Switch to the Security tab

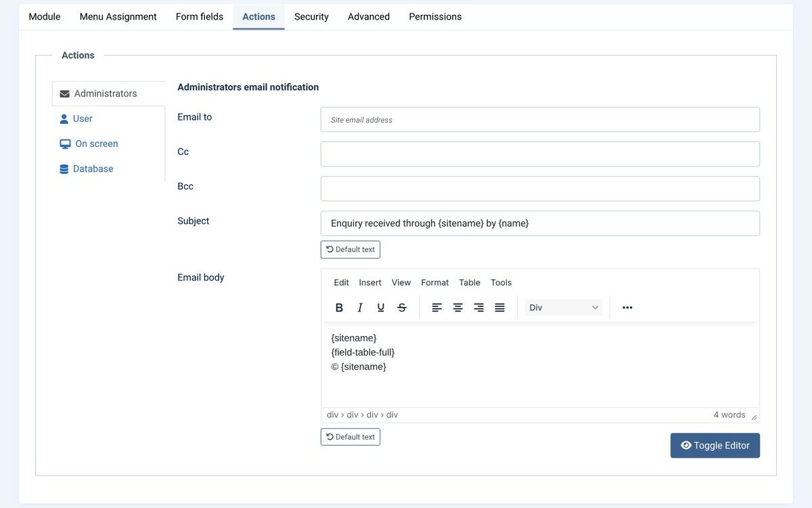[x=311, y=17]
